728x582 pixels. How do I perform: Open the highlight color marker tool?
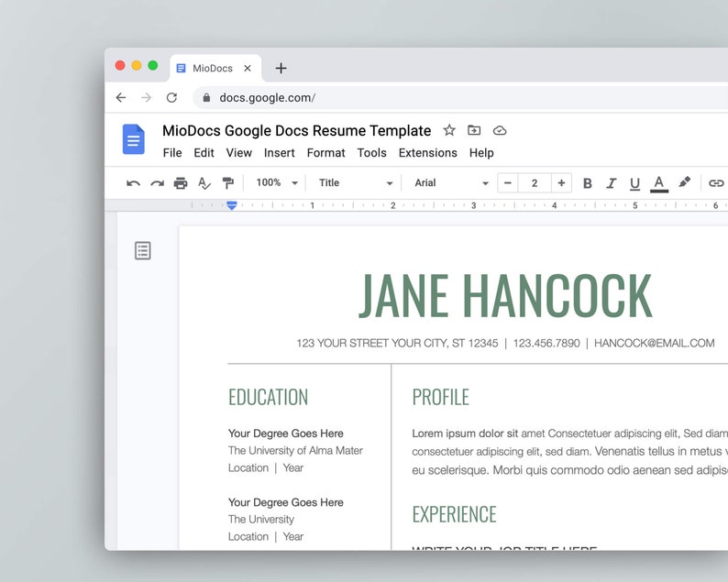684,182
